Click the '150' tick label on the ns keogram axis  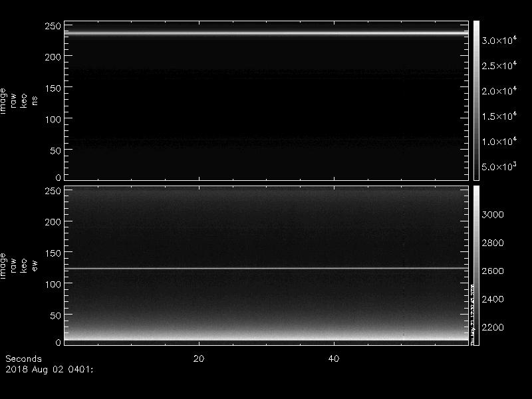(x=53, y=88)
